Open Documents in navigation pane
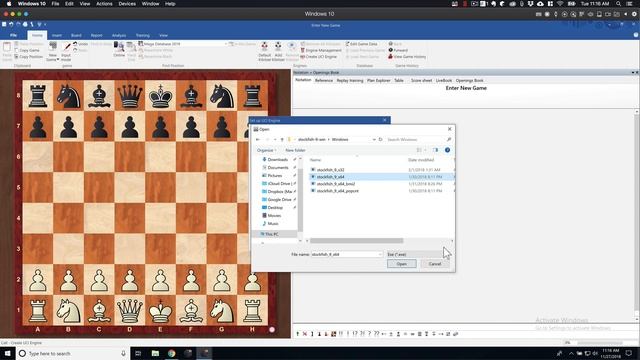The width and height of the screenshot is (640, 360). 278,168
